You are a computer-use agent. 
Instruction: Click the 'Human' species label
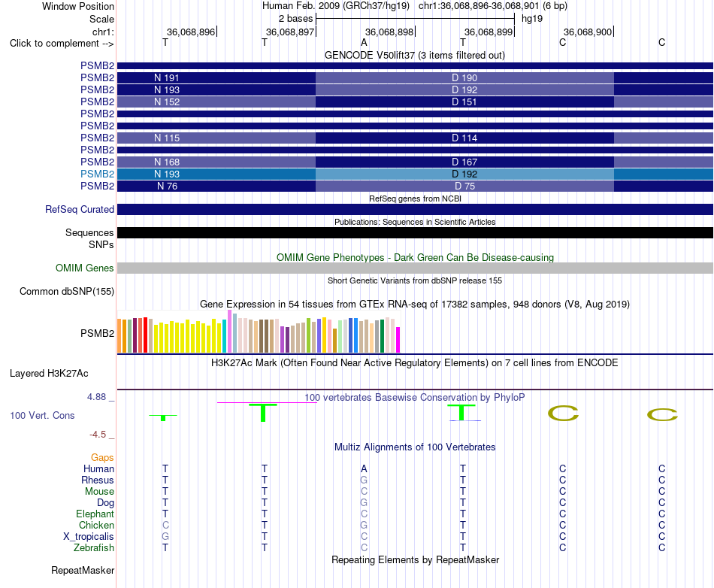[x=98, y=468]
